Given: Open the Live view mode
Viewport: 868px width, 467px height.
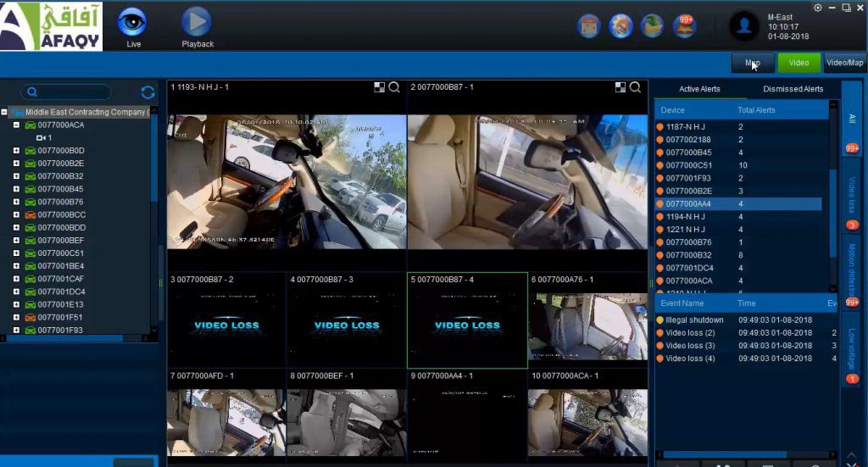Looking at the screenshot, I should click(132, 28).
